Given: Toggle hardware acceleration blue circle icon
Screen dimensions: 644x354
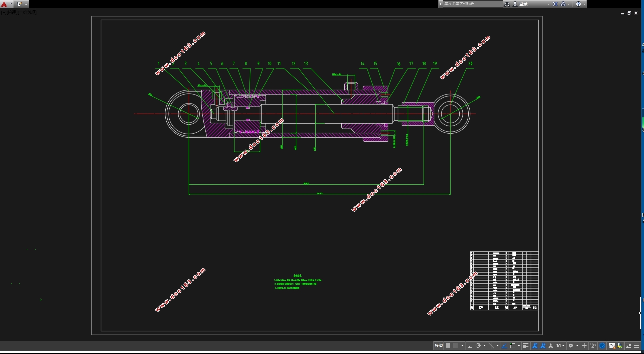Looking at the screenshot, I should [602, 346].
